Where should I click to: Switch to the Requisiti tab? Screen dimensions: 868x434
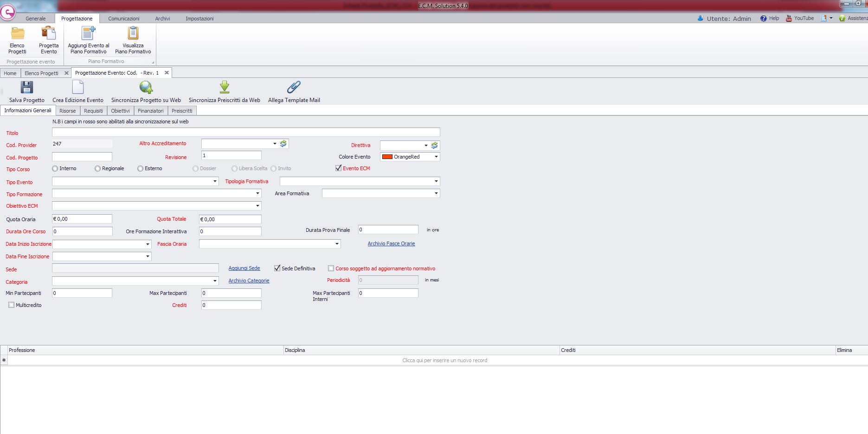93,111
